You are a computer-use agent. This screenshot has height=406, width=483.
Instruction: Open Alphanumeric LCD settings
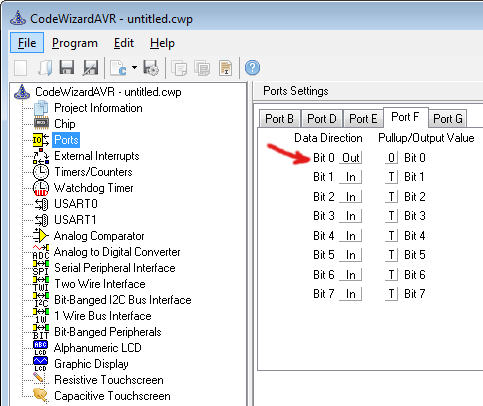tap(98, 348)
